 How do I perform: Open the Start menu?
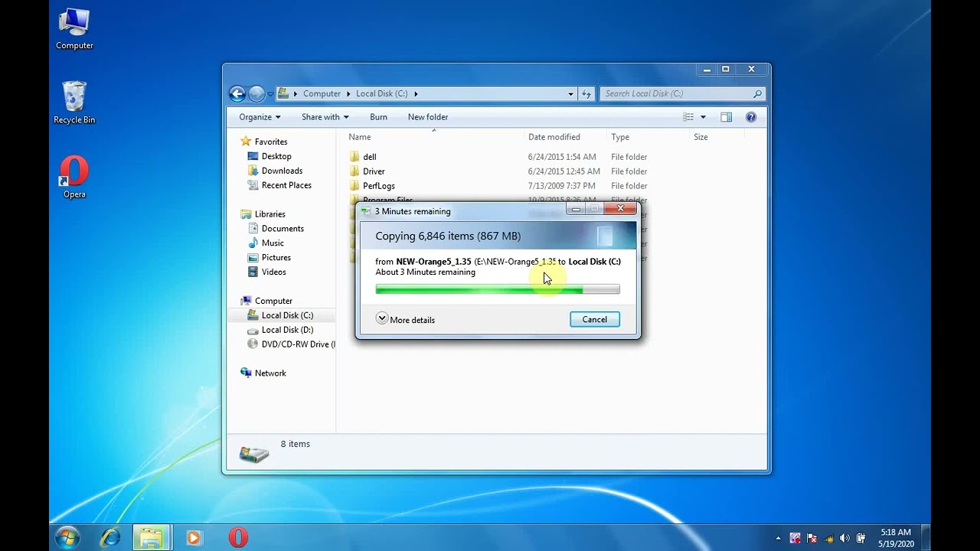click(67, 538)
